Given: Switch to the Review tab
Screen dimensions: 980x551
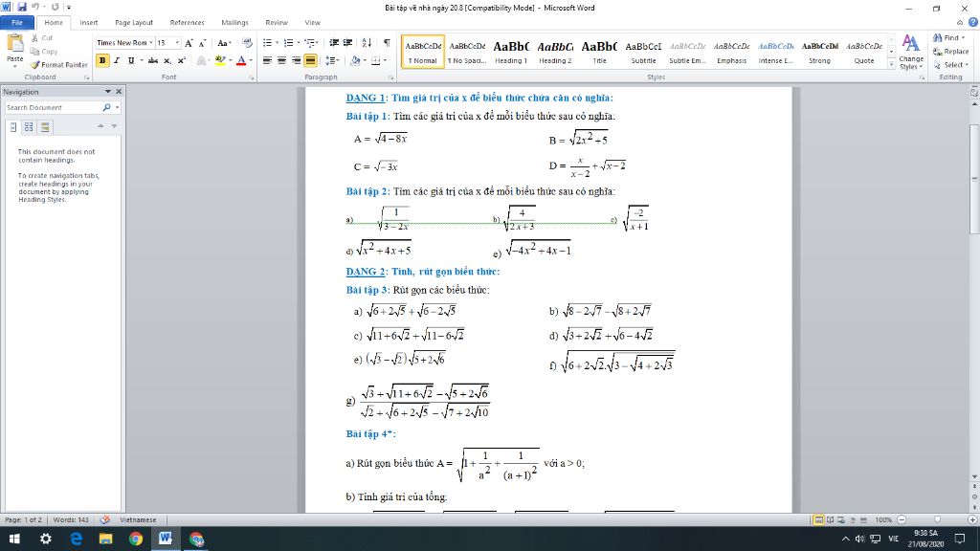Looking at the screenshot, I should tap(277, 23).
